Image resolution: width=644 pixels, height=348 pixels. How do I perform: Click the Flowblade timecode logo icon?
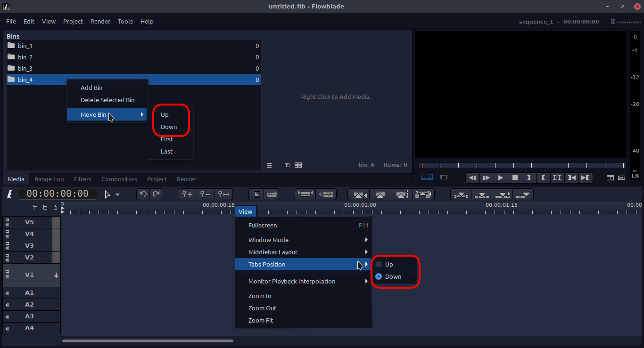coord(9,194)
